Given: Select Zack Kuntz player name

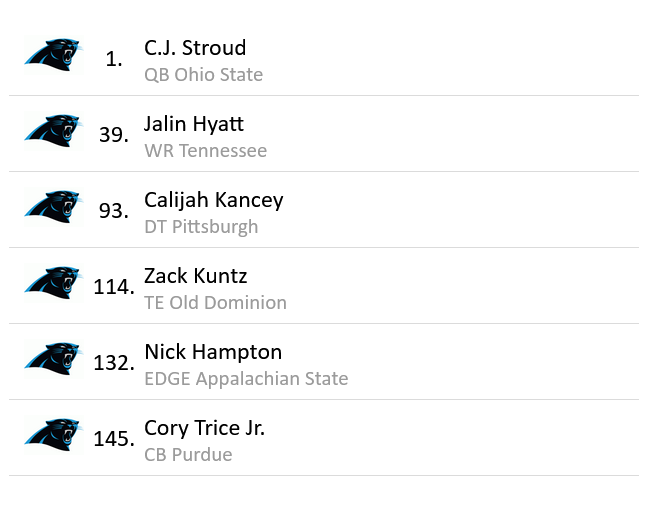Looking at the screenshot, I should click(x=195, y=276).
